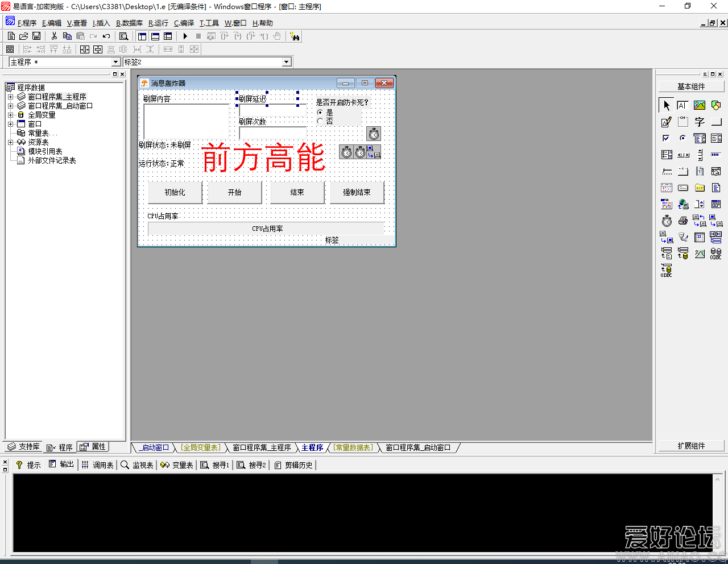The image size is (728, 564).
Task: Expand the 全局变量 tree node
Action: pyautogui.click(x=10, y=115)
